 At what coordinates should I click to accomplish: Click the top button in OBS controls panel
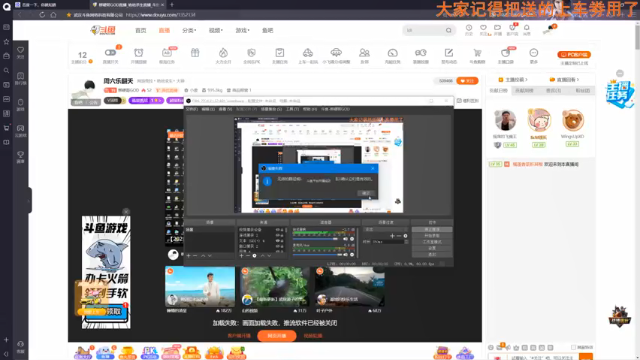[x=432, y=229]
